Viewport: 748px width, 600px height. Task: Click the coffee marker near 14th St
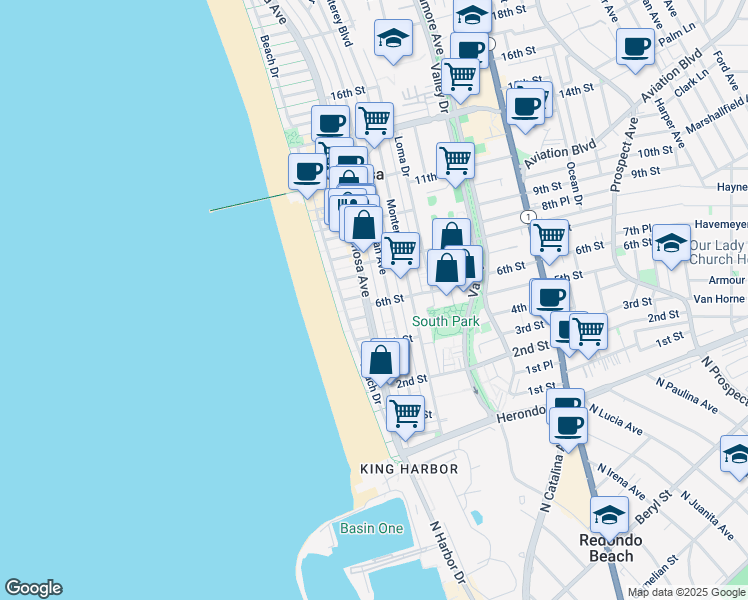pos(525,106)
